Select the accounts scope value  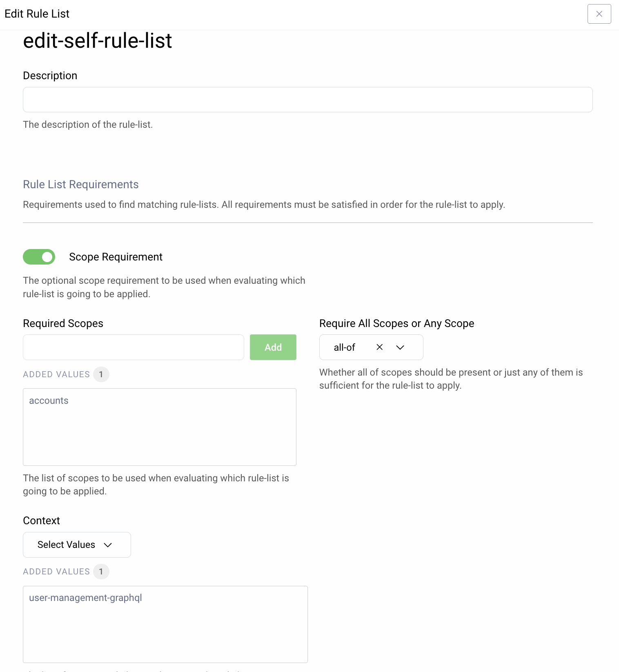(x=49, y=401)
